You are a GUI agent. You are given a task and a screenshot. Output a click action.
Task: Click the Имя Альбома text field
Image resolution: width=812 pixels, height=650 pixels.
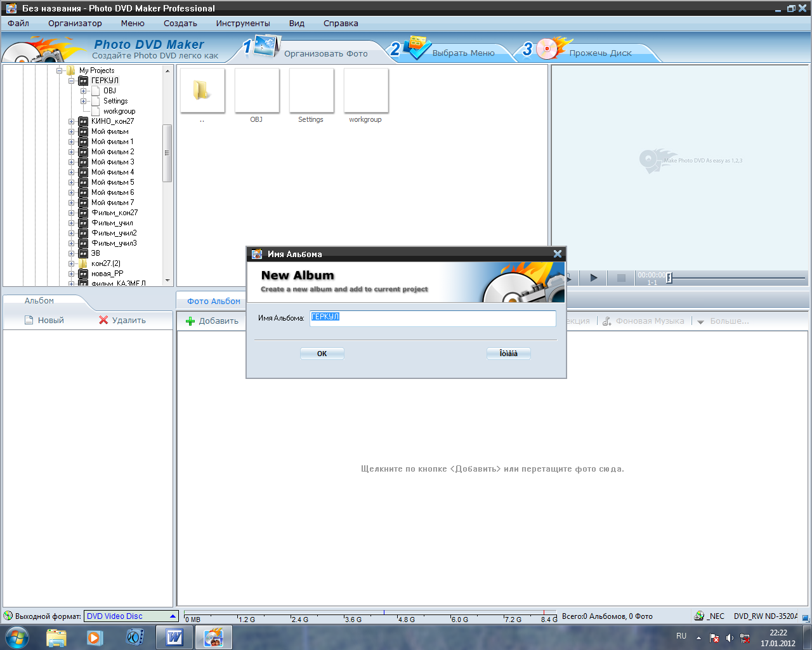tap(433, 318)
